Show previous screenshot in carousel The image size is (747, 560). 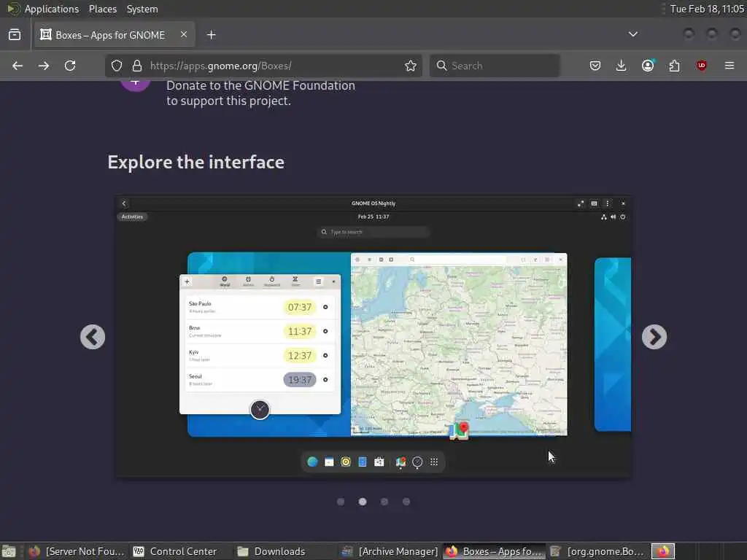[93, 337]
